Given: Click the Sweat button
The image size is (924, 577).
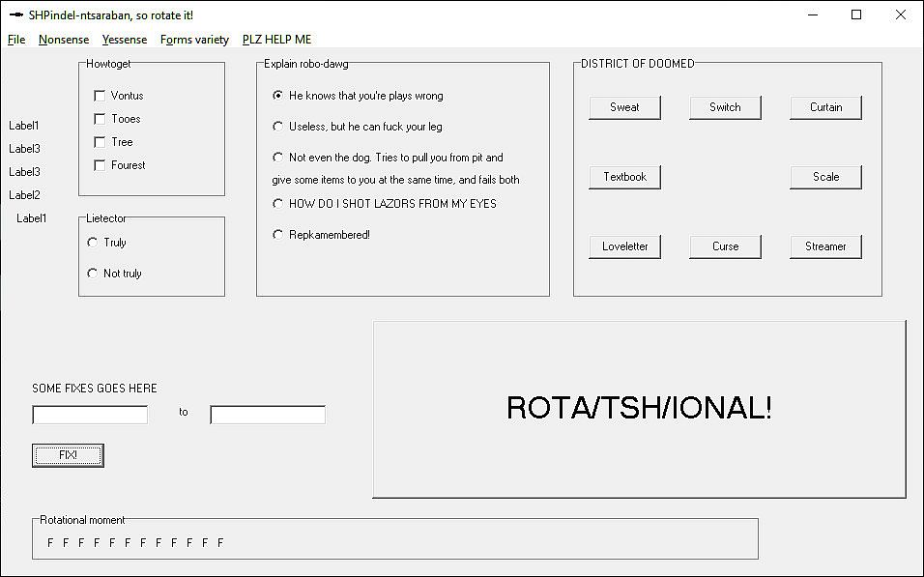Looking at the screenshot, I should pos(624,107).
